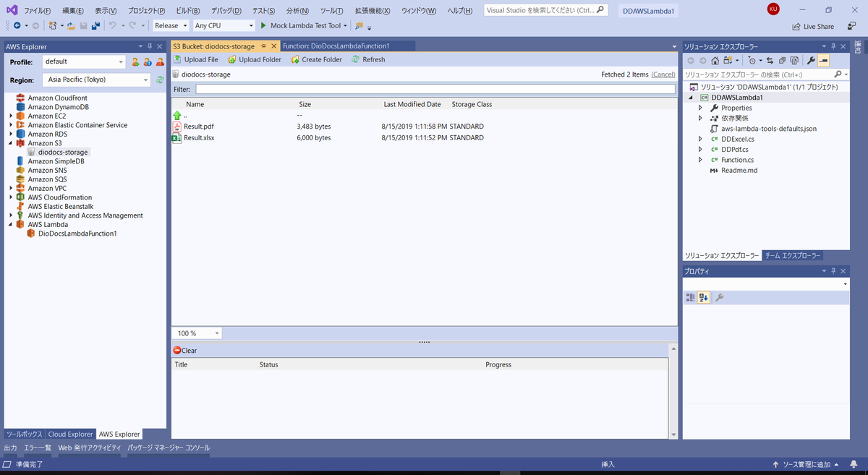
Task: Collapse the Amazon S3 tree node
Action: click(11, 143)
